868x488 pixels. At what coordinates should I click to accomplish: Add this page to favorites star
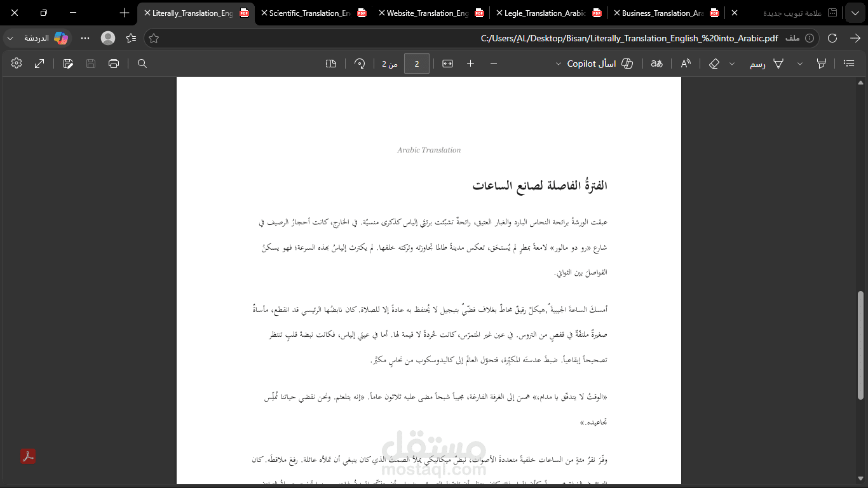click(x=153, y=38)
